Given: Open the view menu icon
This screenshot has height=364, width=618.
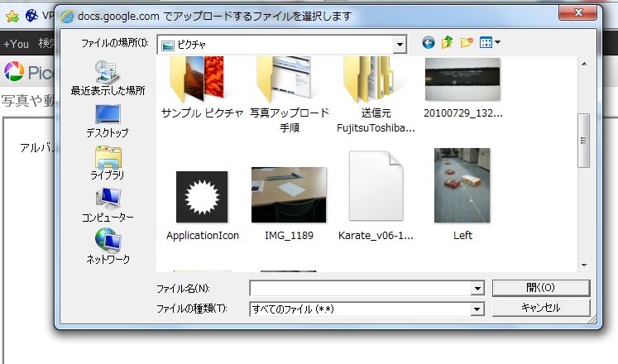Looking at the screenshot, I should [490, 42].
